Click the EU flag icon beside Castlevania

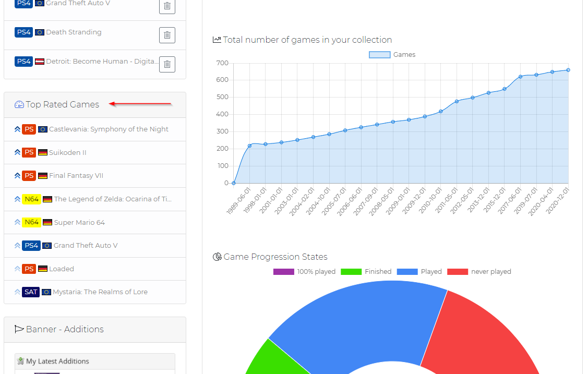[x=43, y=129]
